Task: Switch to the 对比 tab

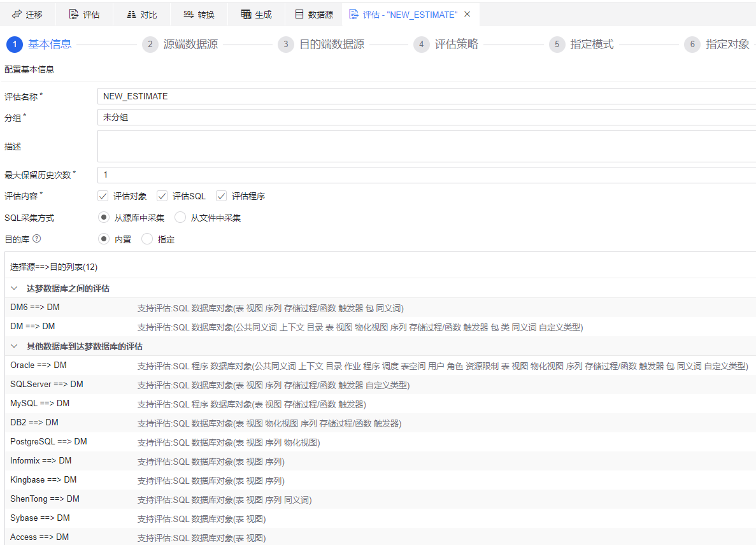Action: [x=142, y=15]
